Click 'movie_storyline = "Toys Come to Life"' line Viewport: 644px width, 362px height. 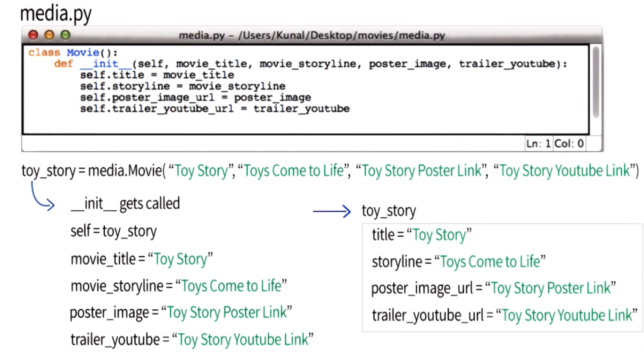point(179,286)
